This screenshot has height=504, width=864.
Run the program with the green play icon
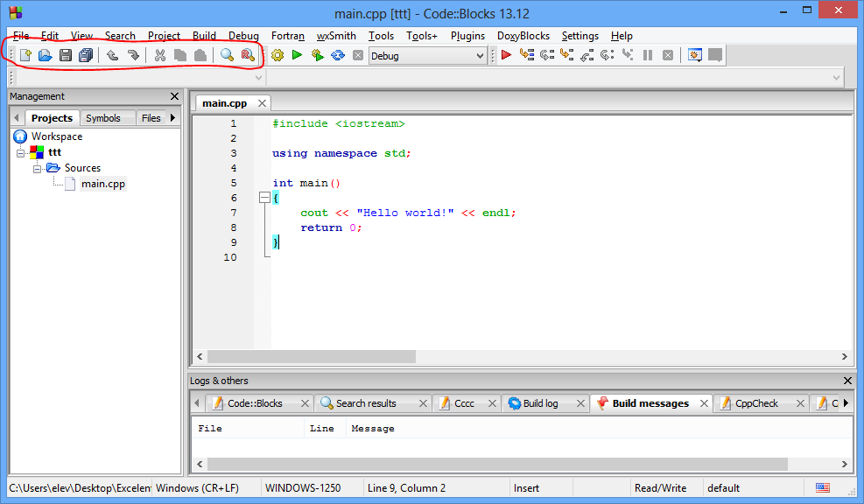coord(297,55)
